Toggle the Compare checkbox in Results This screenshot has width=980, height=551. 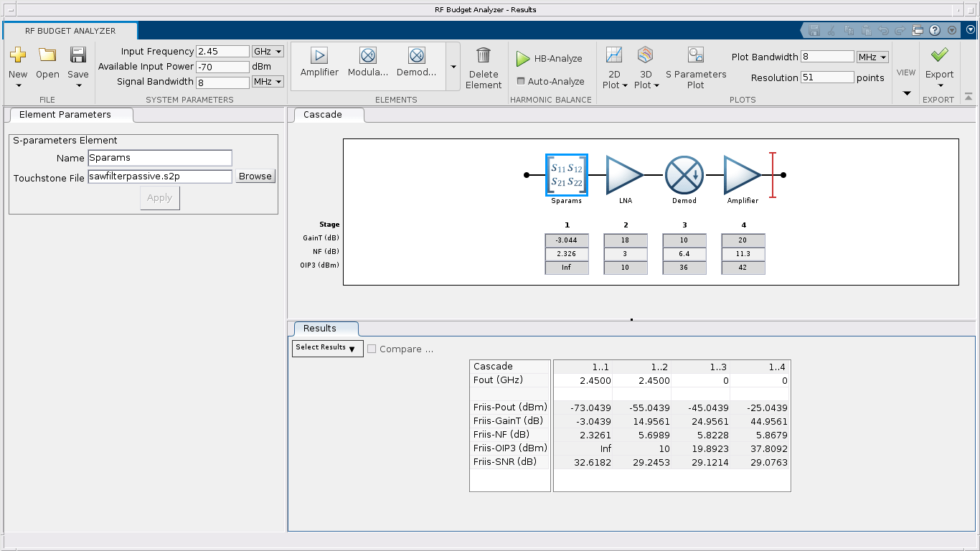[372, 349]
